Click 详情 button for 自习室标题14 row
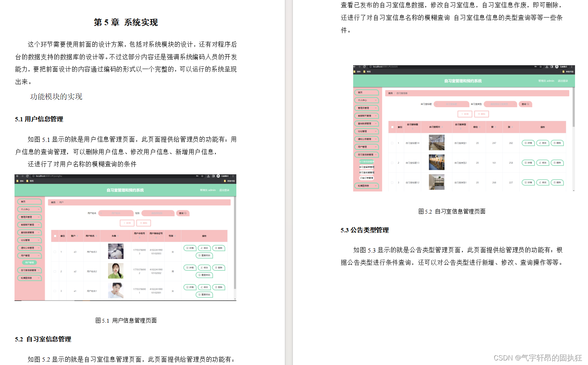This screenshot has height=365, width=588. pos(528,143)
